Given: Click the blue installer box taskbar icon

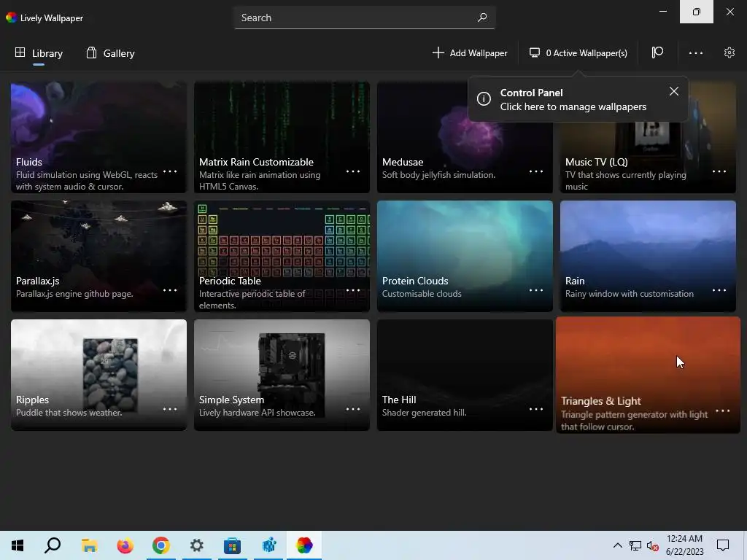Looking at the screenshot, I should (x=268, y=545).
